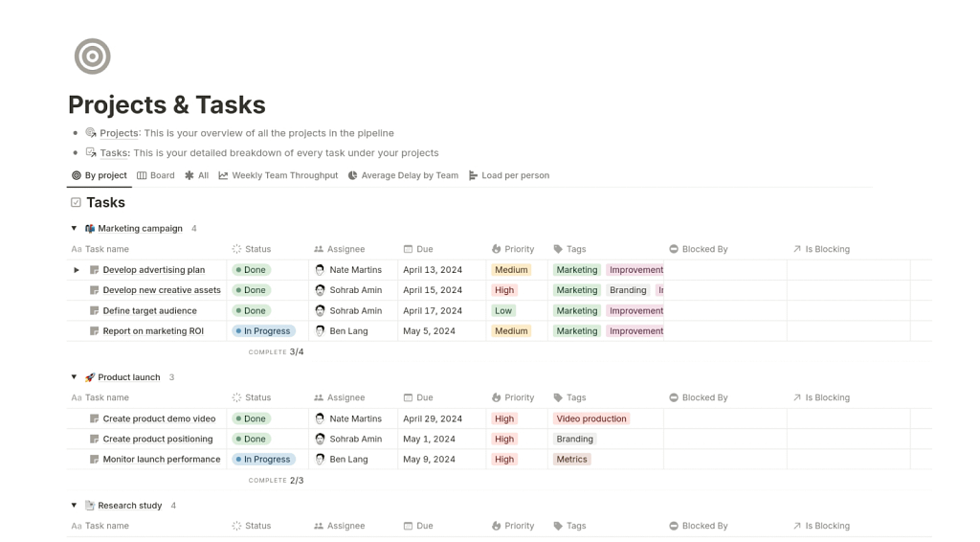Viewport: 980px width, 542px height.
Task: Click page icon of Develop new creative assets
Action: [95, 290]
